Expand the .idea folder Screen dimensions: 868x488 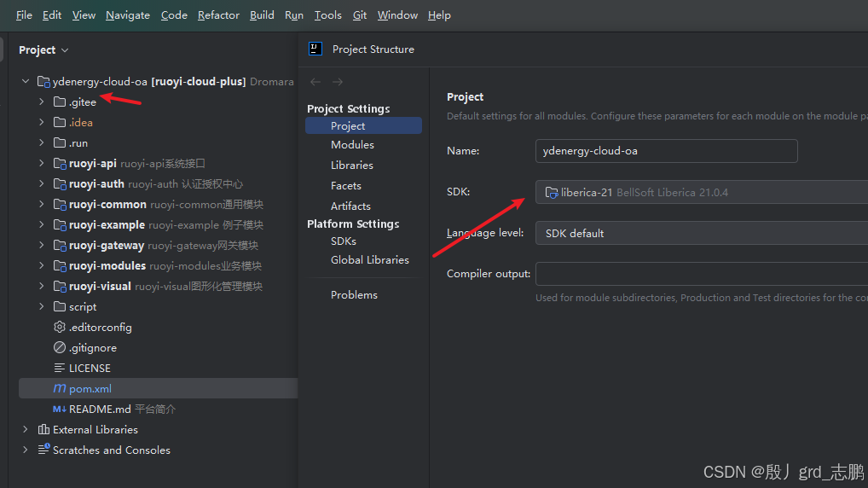(x=42, y=122)
